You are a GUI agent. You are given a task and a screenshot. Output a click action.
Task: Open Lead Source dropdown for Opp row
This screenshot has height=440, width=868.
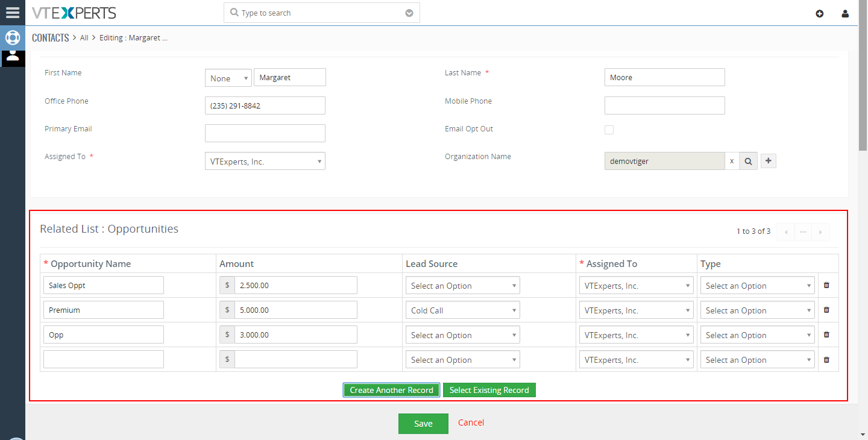pyautogui.click(x=463, y=335)
